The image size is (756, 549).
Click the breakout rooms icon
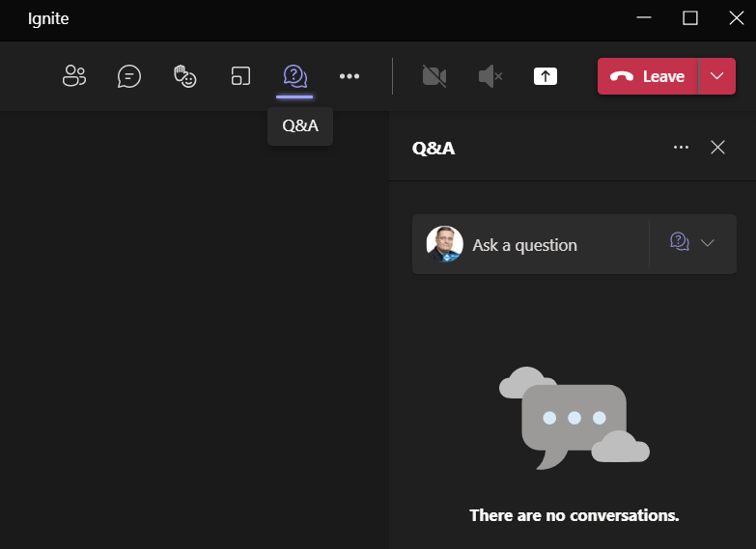pyautogui.click(x=240, y=76)
